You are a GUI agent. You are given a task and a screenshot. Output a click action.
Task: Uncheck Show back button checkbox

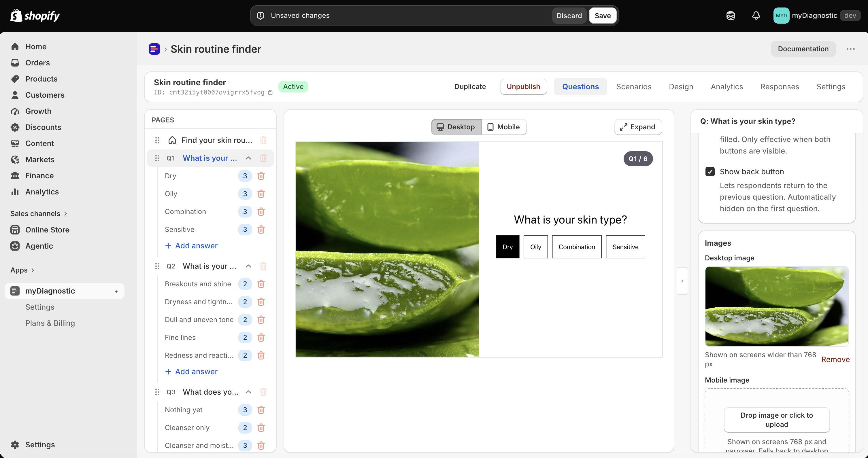[710, 172]
